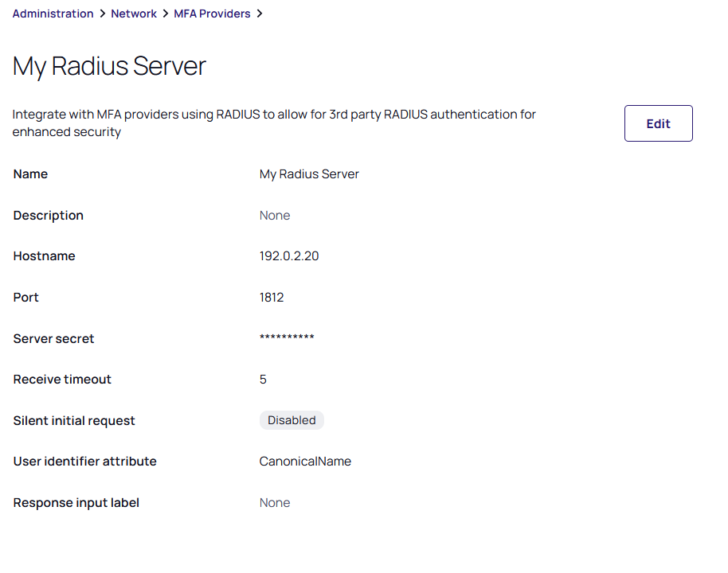Click the Response input label value
The height and width of the screenshot is (573, 728).
click(x=275, y=503)
